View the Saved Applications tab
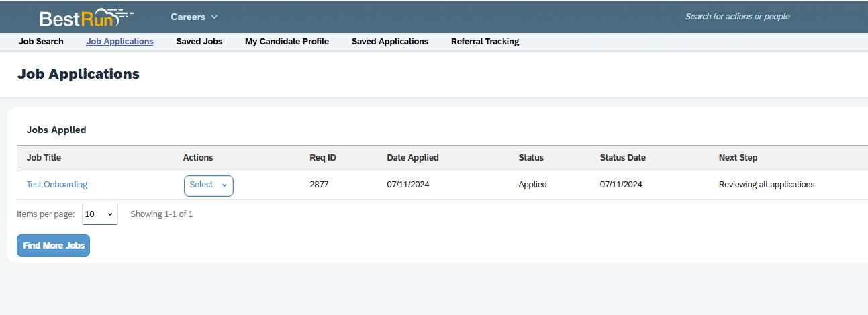The width and height of the screenshot is (868, 315). tap(390, 42)
